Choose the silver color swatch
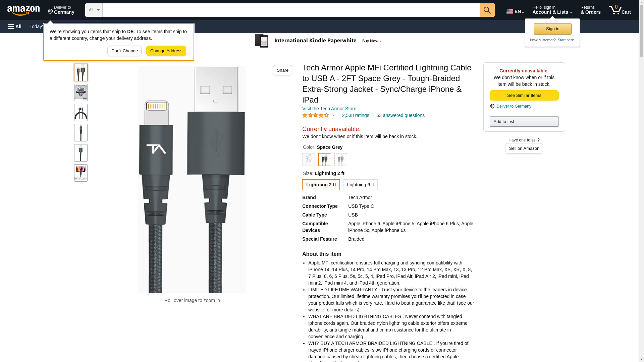Screen dimensions: 644x362 tap(340, 160)
